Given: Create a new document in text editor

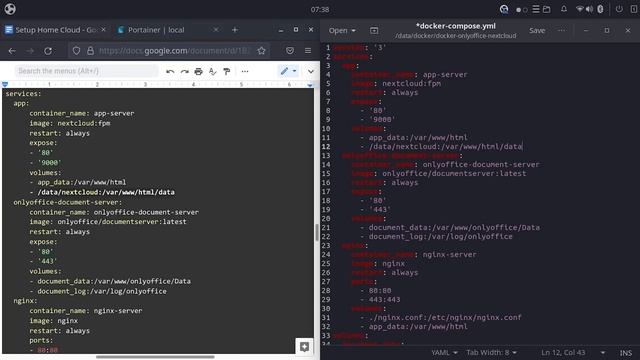Looking at the screenshot, I should point(374,31).
